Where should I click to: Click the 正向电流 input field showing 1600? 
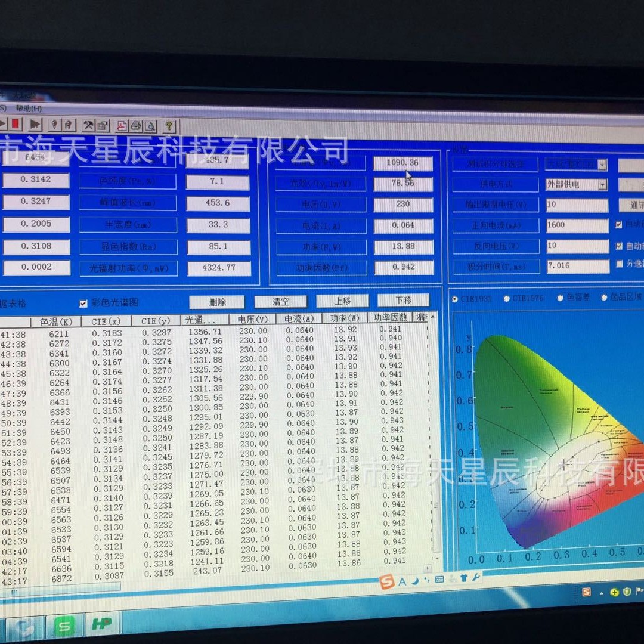pyautogui.click(x=577, y=225)
